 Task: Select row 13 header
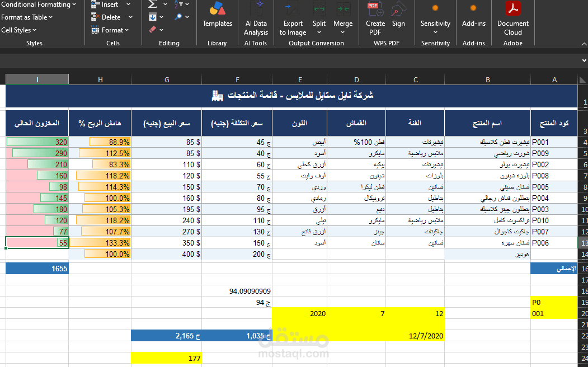click(583, 243)
